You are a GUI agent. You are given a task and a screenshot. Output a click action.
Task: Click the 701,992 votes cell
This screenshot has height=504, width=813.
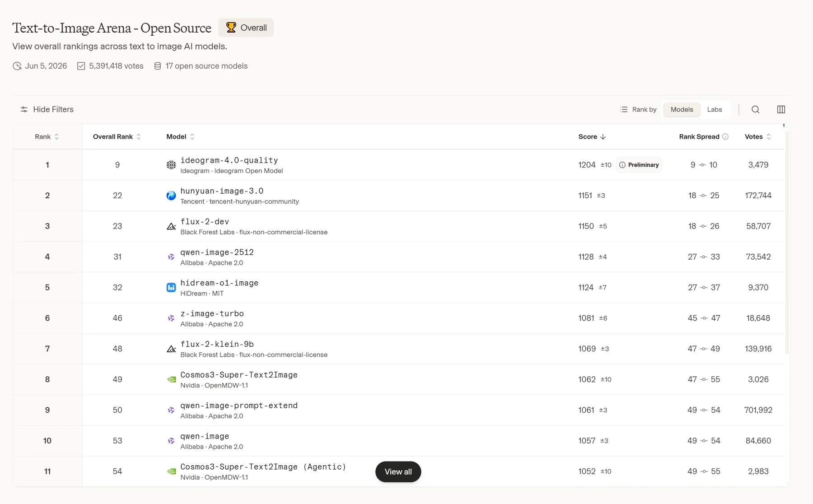tap(758, 410)
